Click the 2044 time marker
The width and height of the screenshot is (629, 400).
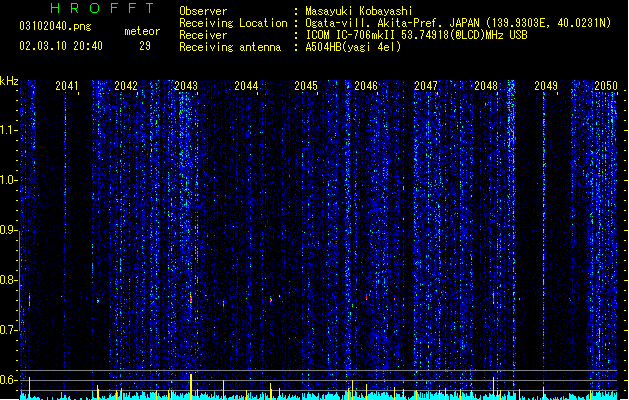tap(246, 86)
